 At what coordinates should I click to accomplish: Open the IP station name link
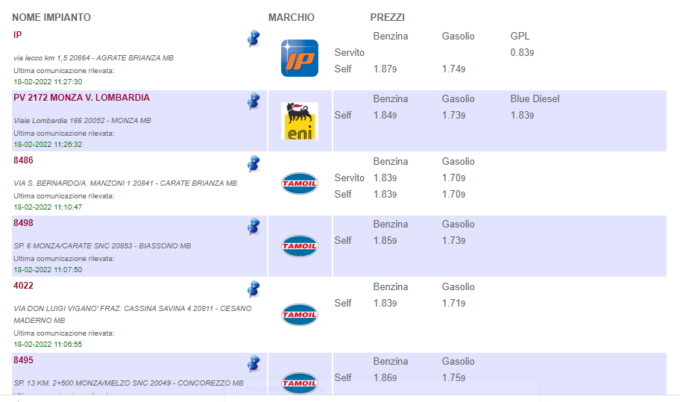pos(17,35)
